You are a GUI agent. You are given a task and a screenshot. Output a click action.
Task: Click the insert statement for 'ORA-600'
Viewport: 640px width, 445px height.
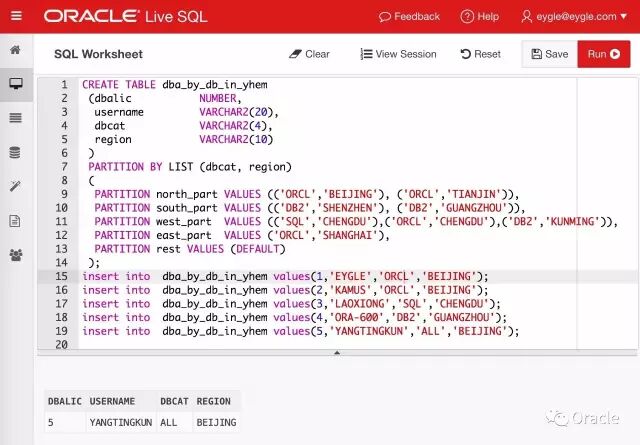coord(294,317)
